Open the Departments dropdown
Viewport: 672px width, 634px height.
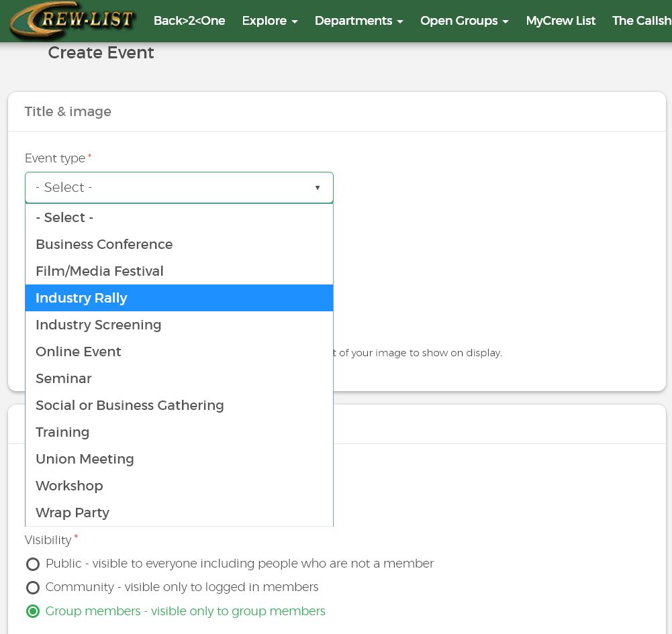(358, 21)
